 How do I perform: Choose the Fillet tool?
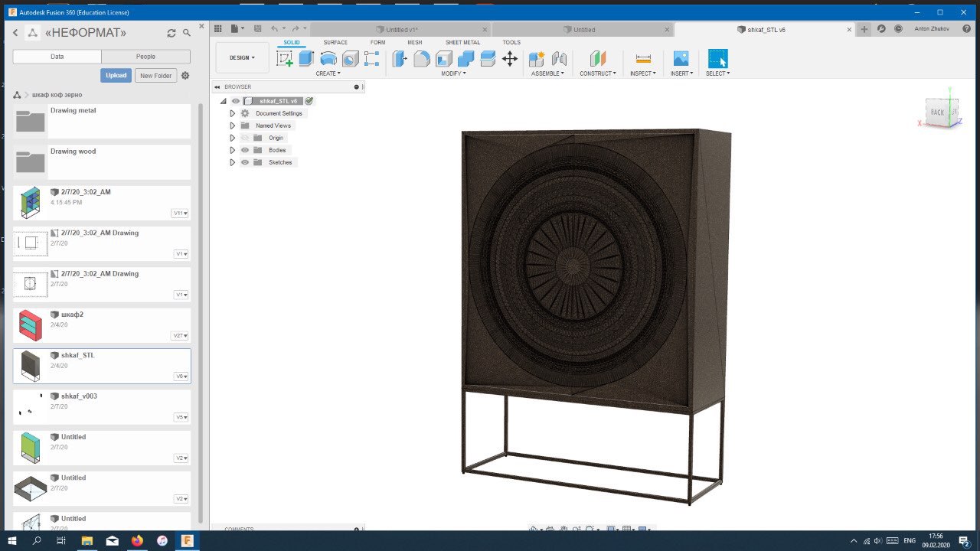tap(422, 59)
